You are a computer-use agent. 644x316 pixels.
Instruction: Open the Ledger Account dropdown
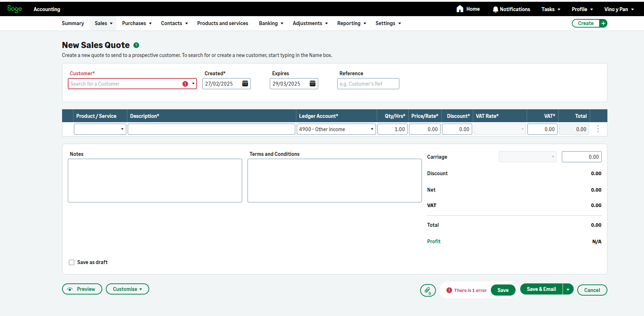(372, 129)
